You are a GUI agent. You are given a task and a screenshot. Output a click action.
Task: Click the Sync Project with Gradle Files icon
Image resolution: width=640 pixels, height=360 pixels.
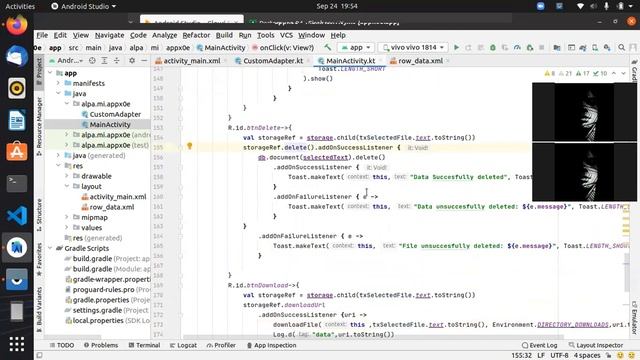(x=583, y=47)
